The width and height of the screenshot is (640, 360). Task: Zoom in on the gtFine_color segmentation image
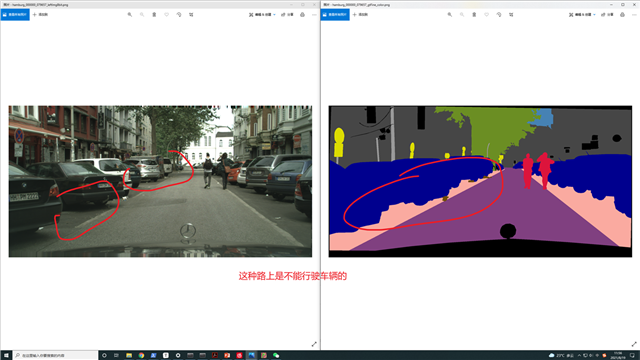tap(450, 14)
